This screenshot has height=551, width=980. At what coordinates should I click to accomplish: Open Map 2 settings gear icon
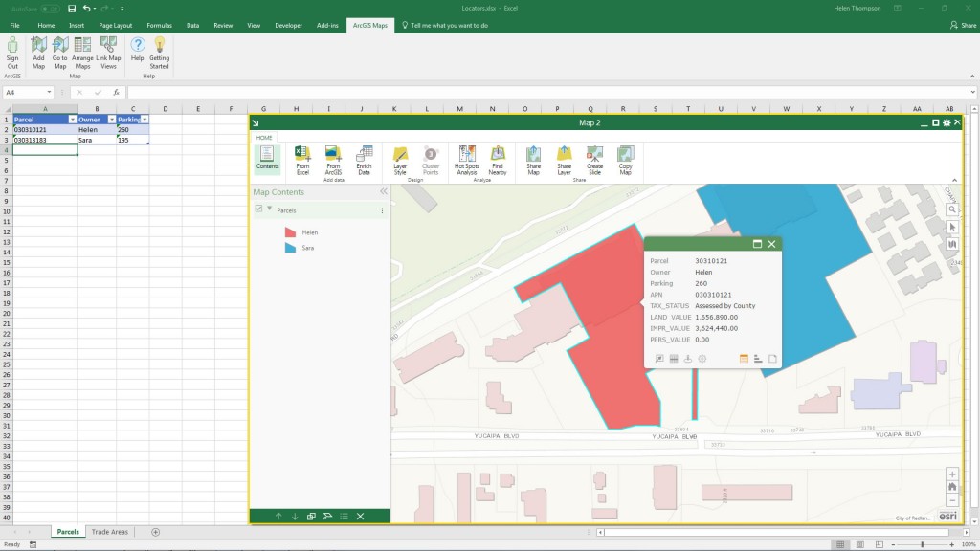[x=947, y=123]
